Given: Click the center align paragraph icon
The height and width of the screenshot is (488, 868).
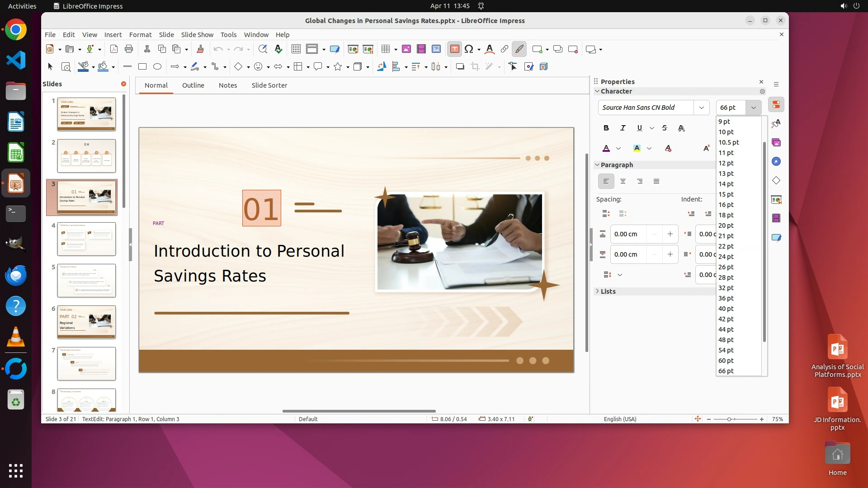Looking at the screenshot, I should point(623,182).
